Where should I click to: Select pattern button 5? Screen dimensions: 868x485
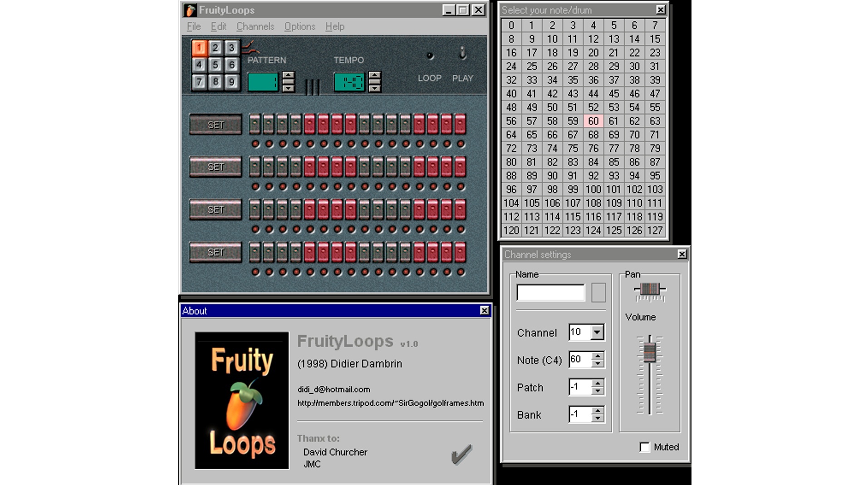point(216,65)
